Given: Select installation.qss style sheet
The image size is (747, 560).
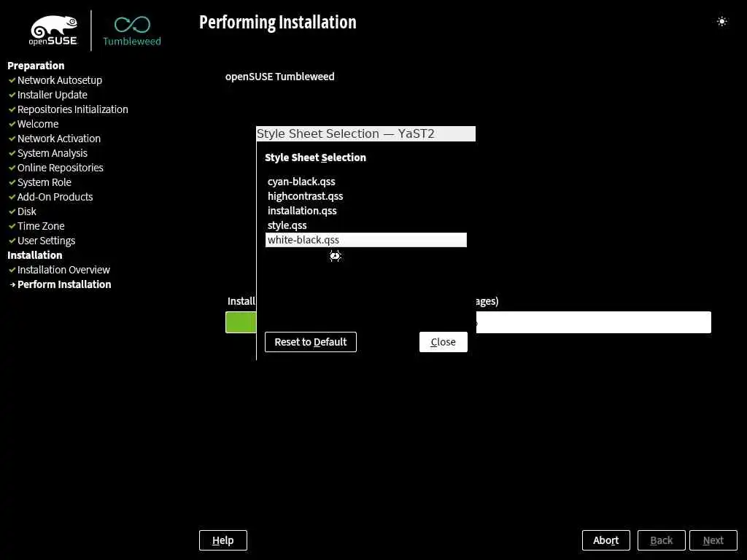Looking at the screenshot, I should pyautogui.click(x=366, y=211).
